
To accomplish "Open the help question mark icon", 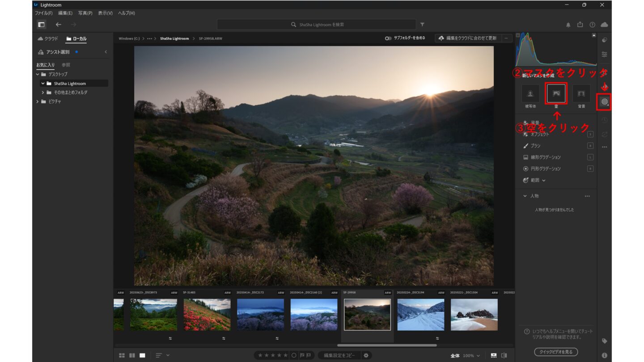I will point(592,25).
